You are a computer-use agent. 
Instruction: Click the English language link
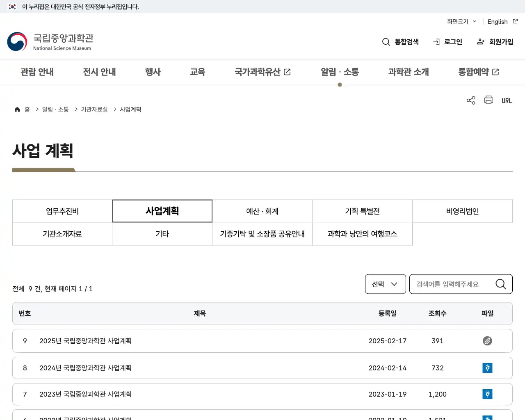coord(498,21)
